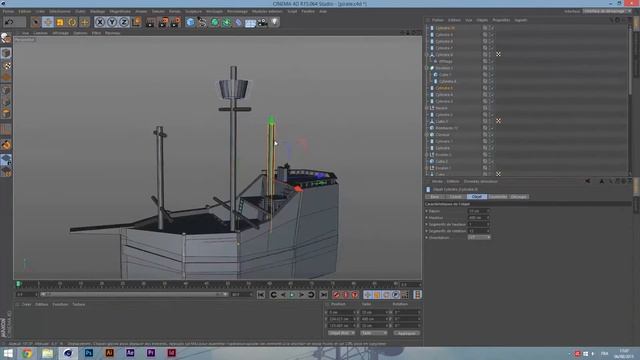Image resolution: width=640 pixels, height=360 pixels.
Task: Toggle the X axis lock
Action: tap(100, 22)
